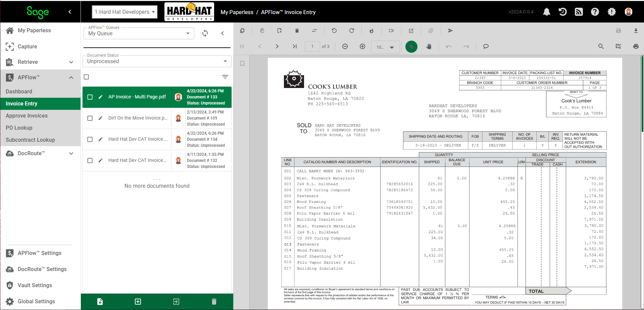This screenshot has height=310, width=644.
Task: Open user profile avatar in header
Action: tap(629, 12)
